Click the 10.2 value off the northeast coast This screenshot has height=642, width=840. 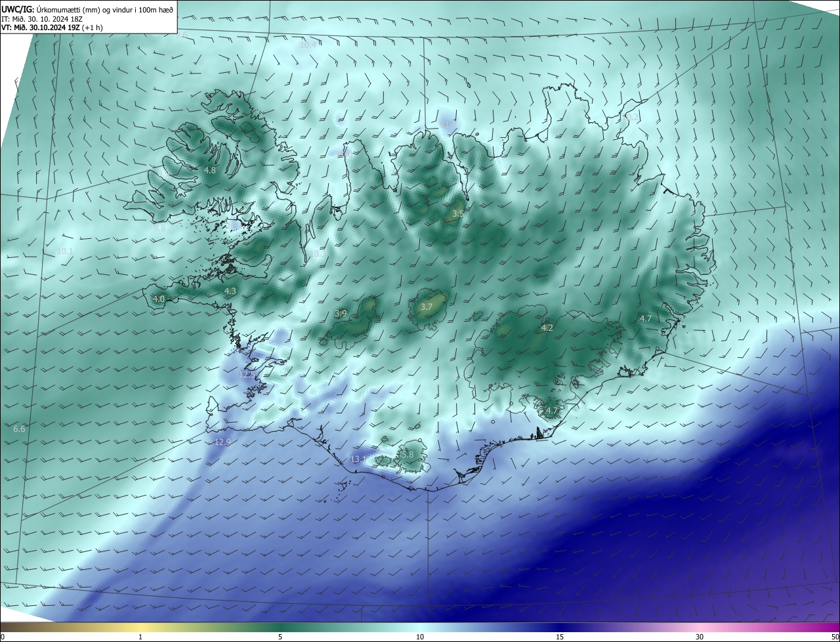631,117
